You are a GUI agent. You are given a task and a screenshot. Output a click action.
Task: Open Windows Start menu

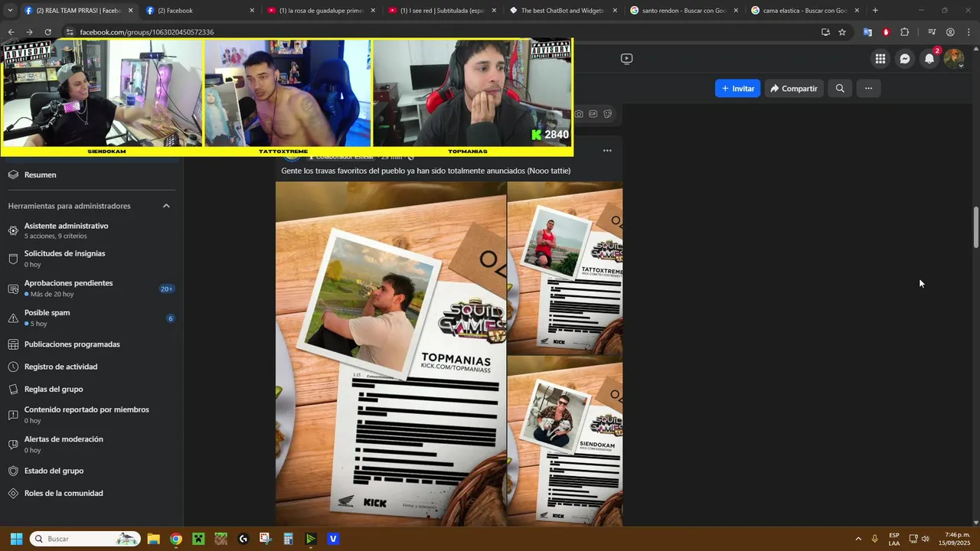tap(16, 539)
